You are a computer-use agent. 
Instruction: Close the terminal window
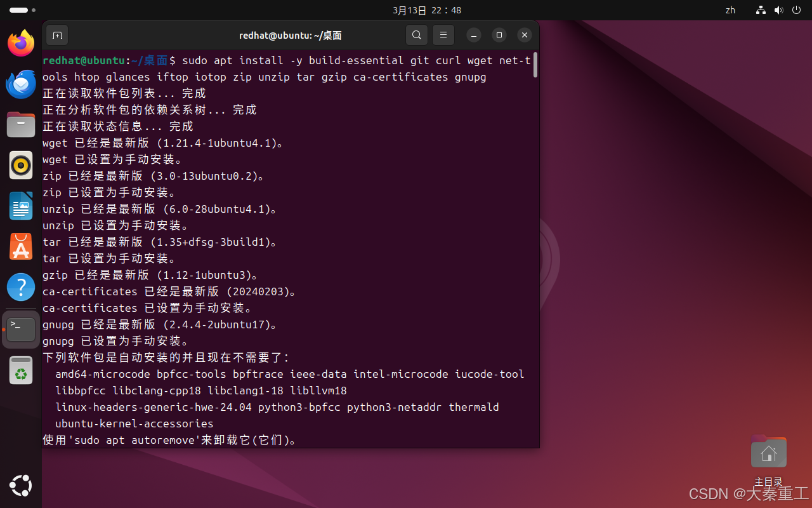coord(524,35)
